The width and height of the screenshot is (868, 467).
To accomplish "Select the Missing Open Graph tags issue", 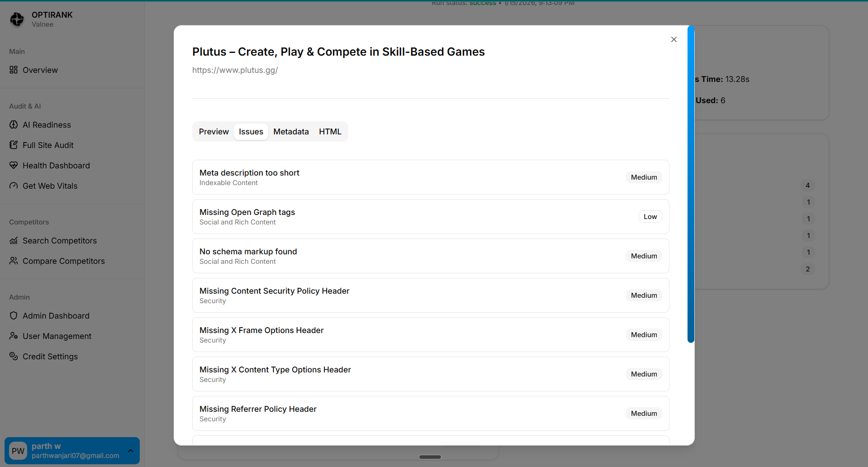I will tap(431, 216).
